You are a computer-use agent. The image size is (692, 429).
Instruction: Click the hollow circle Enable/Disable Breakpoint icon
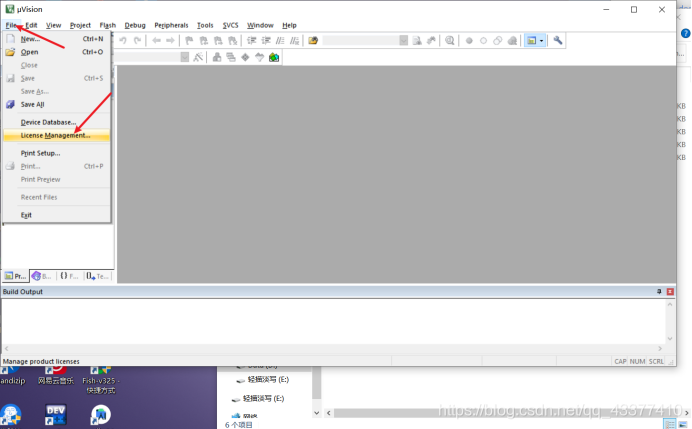(483, 41)
